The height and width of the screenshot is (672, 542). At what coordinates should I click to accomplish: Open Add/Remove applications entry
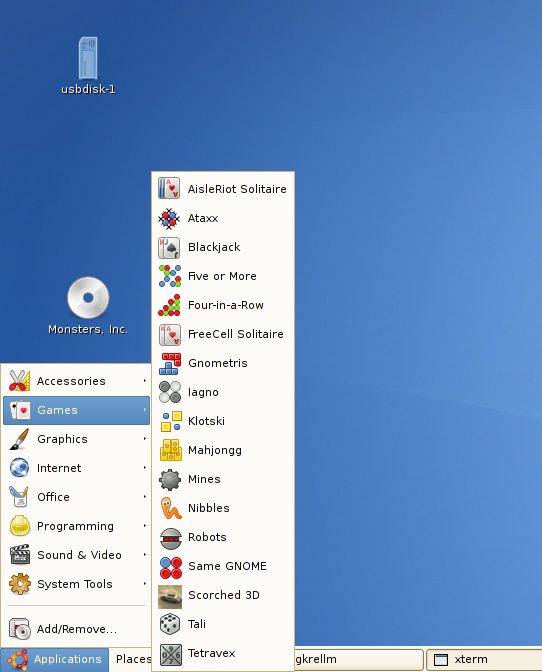pyautogui.click(x=76, y=629)
